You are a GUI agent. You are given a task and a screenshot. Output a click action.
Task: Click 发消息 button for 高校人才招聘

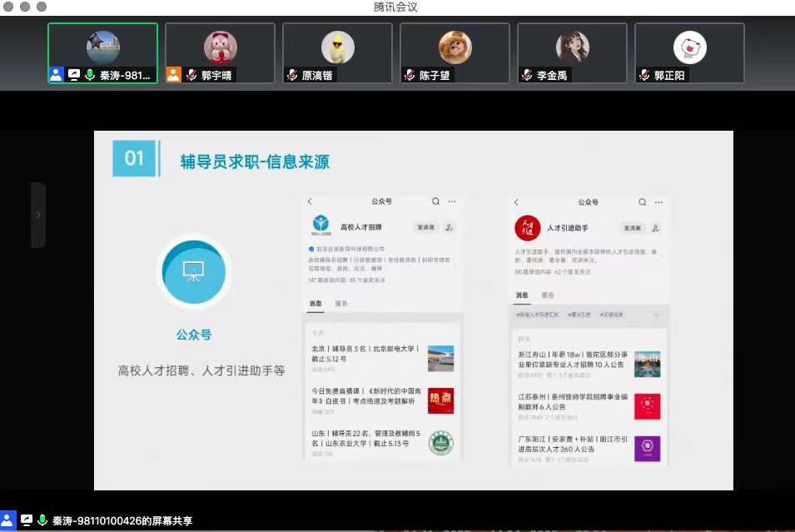pyautogui.click(x=425, y=226)
